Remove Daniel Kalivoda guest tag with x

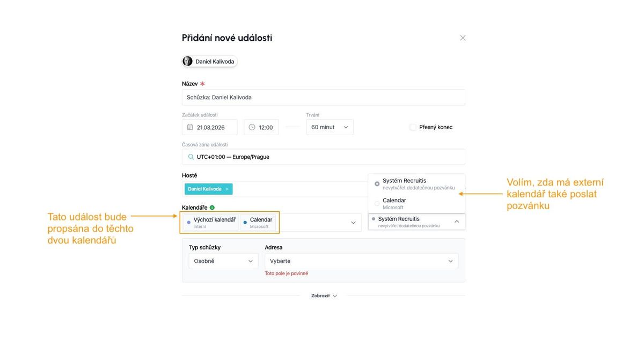coord(227,189)
